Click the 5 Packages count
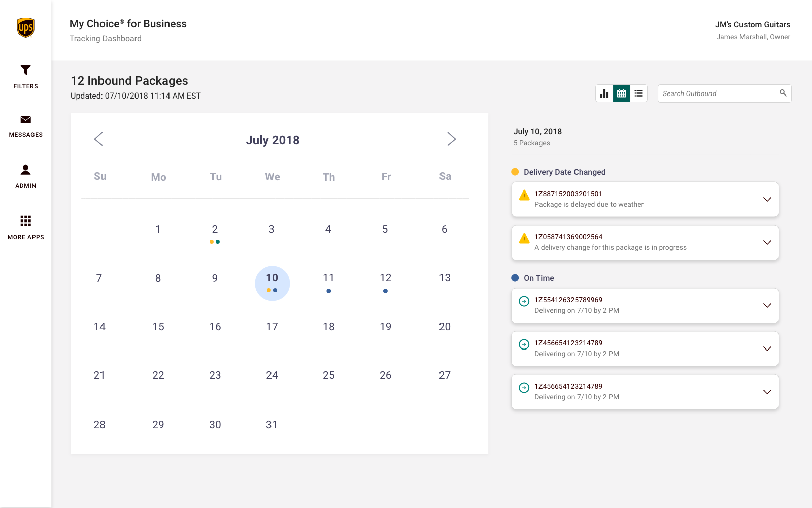The height and width of the screenshot is (508, 812). pyautogui.click(x=531, y=143)
